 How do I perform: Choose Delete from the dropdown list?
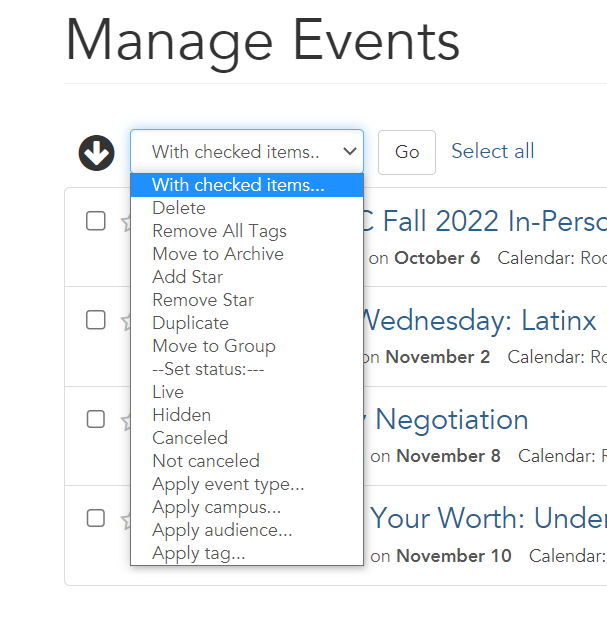179,208
